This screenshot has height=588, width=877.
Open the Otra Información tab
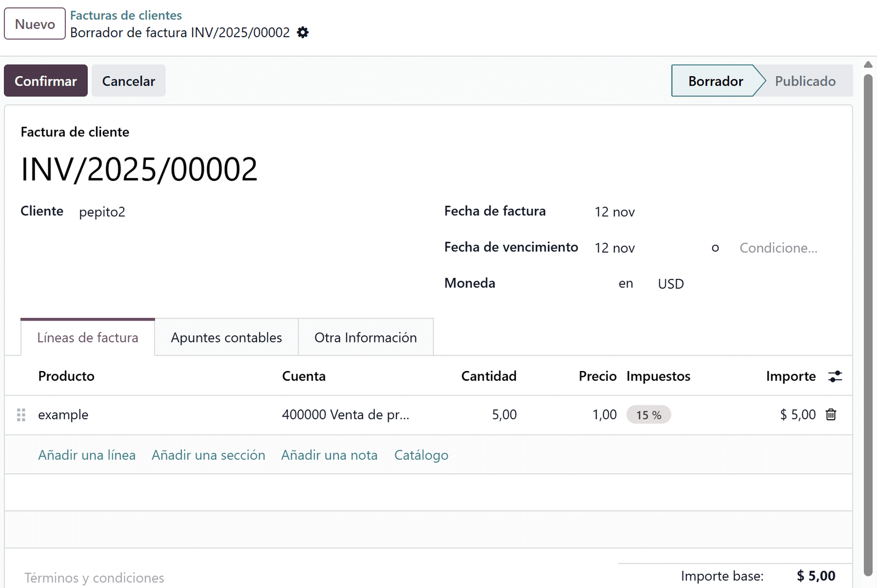[366, 338]
